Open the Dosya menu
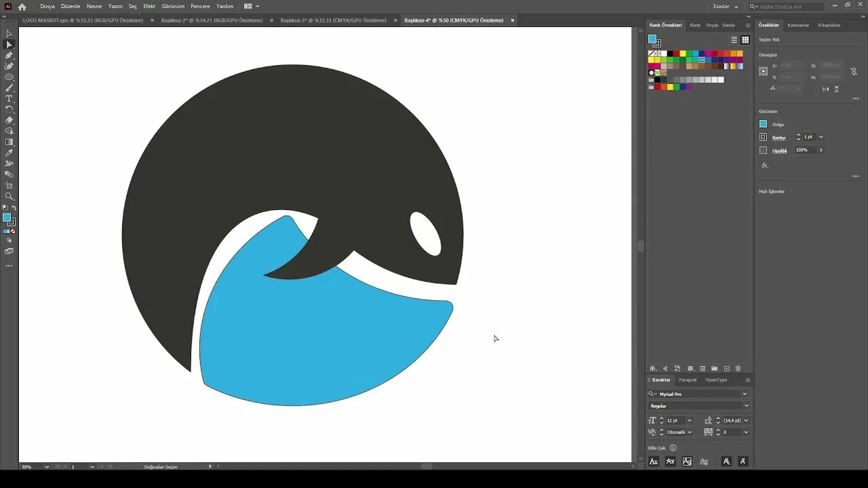This screenshot has width=868, height=488. tap(47, 6)
